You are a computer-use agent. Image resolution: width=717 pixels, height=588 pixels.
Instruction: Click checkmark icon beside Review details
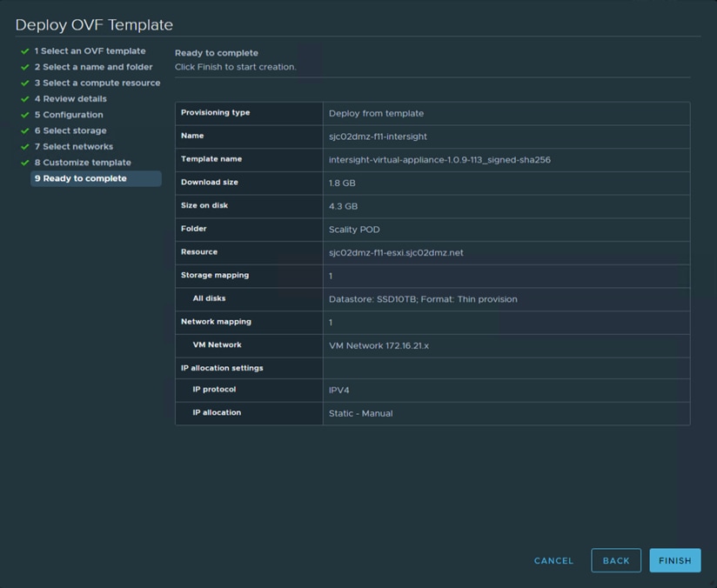click(25, 99)
